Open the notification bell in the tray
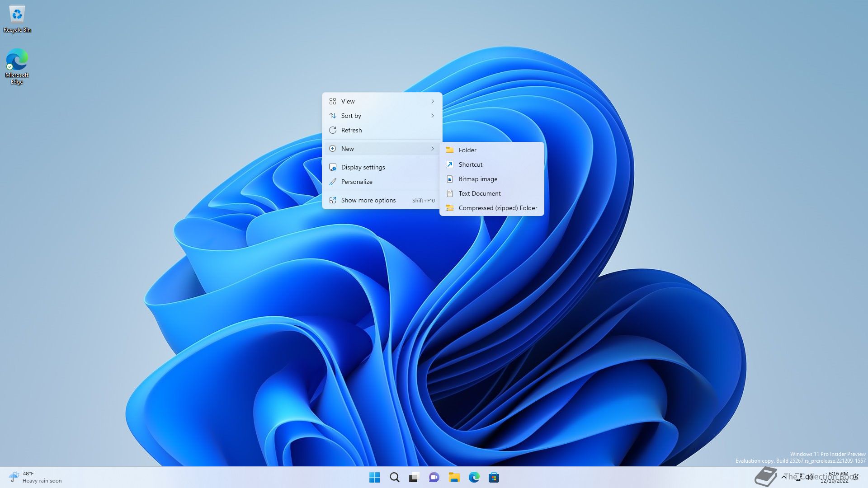 (x=856, y=477)
